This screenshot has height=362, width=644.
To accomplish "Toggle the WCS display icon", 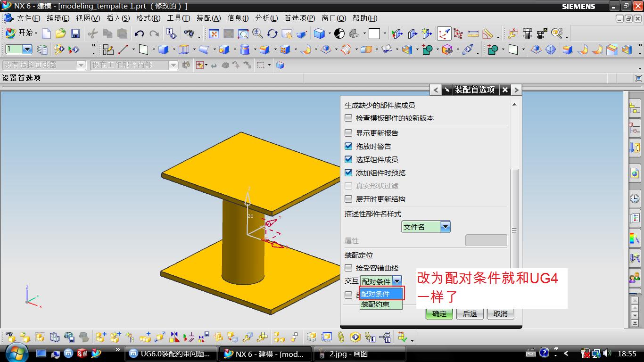I will [x=444, y=33].
